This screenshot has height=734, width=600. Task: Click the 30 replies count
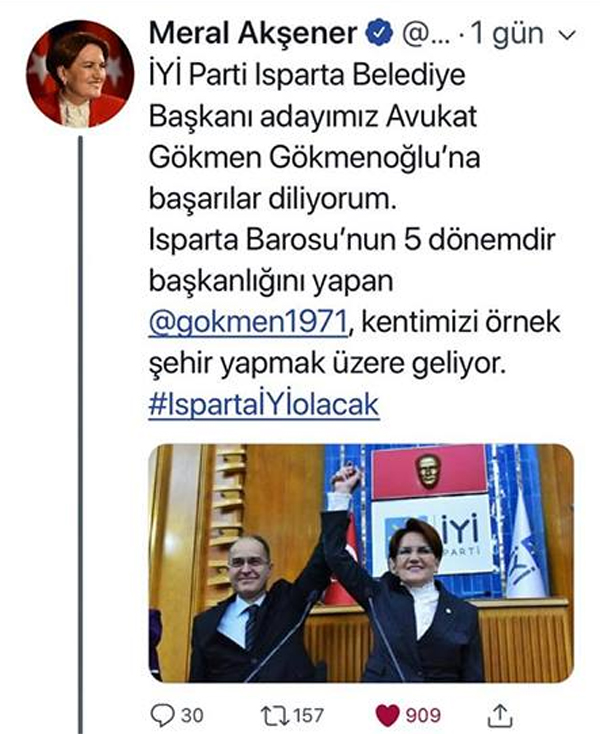[192, 715]
